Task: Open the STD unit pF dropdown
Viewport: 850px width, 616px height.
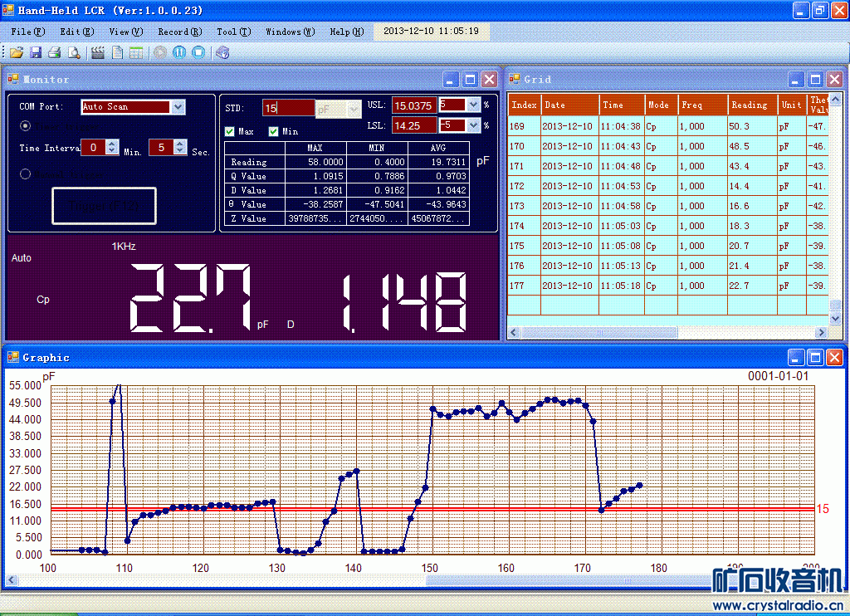Action: point(354,109)
